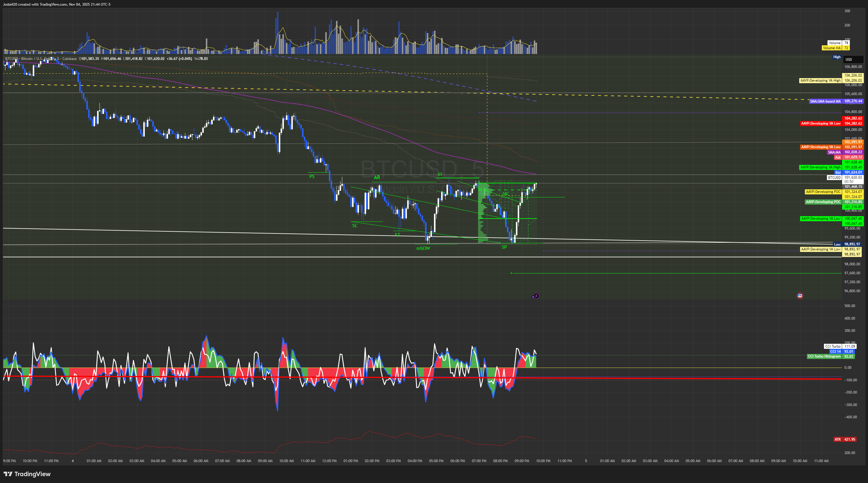
Task: Select the CCI Turbo Histogram label
Action: [x=824, y=356]
